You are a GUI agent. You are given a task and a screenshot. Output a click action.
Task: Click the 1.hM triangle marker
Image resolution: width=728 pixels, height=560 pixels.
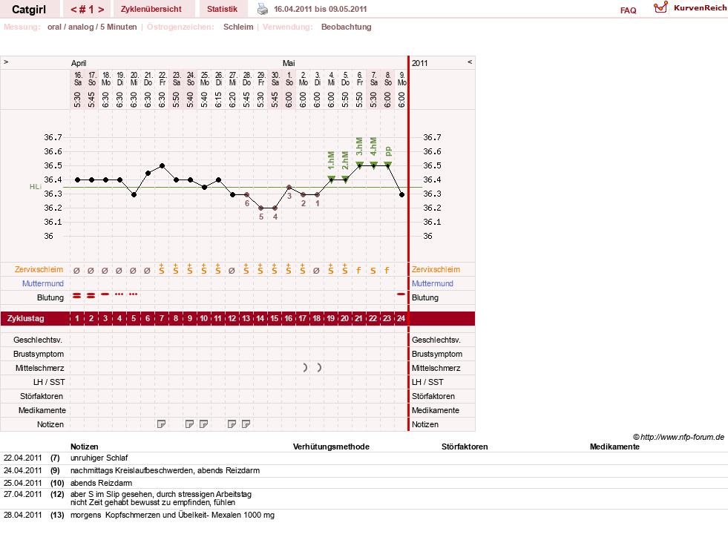pos(332,179)
